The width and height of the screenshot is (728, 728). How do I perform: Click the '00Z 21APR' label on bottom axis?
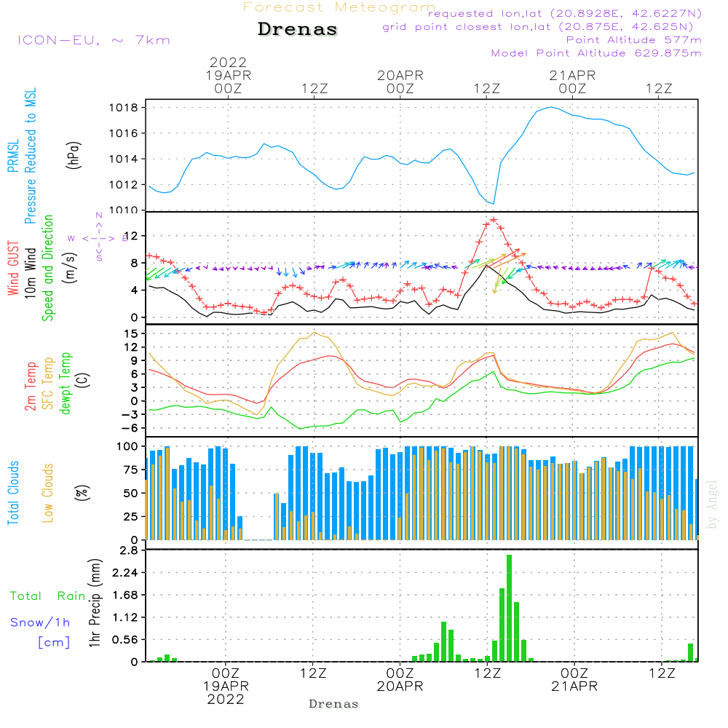[x=575, y=680]
